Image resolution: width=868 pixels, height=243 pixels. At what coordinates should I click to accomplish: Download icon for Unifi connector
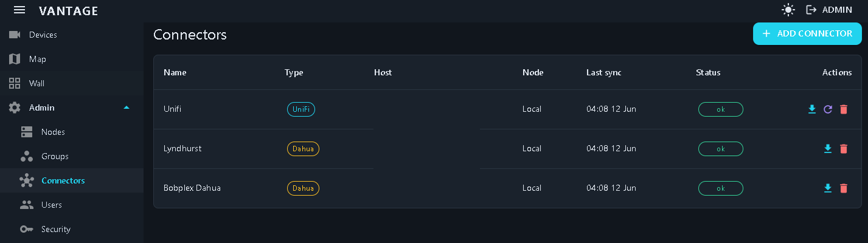pyautogui.click(x=811, y=109)
